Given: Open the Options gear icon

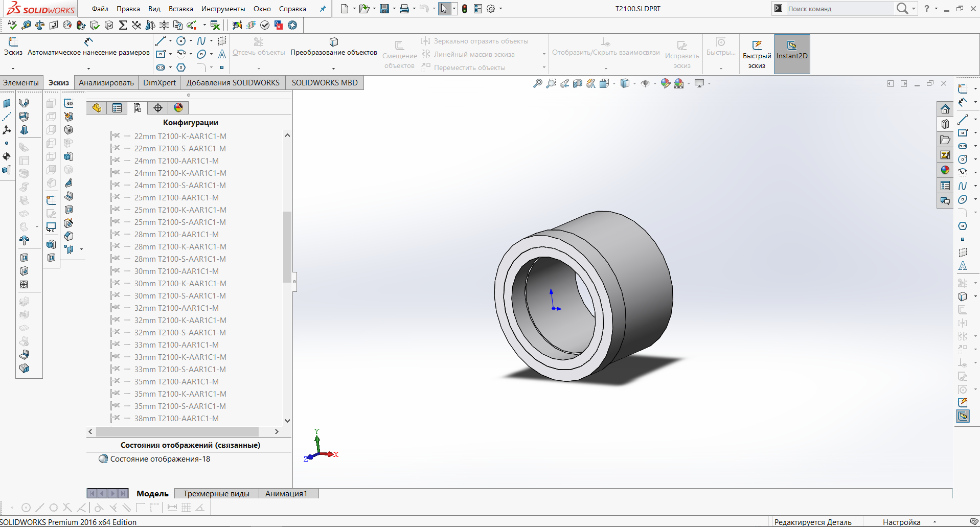Looking at the screenshot, I should [x=491, y=9].
